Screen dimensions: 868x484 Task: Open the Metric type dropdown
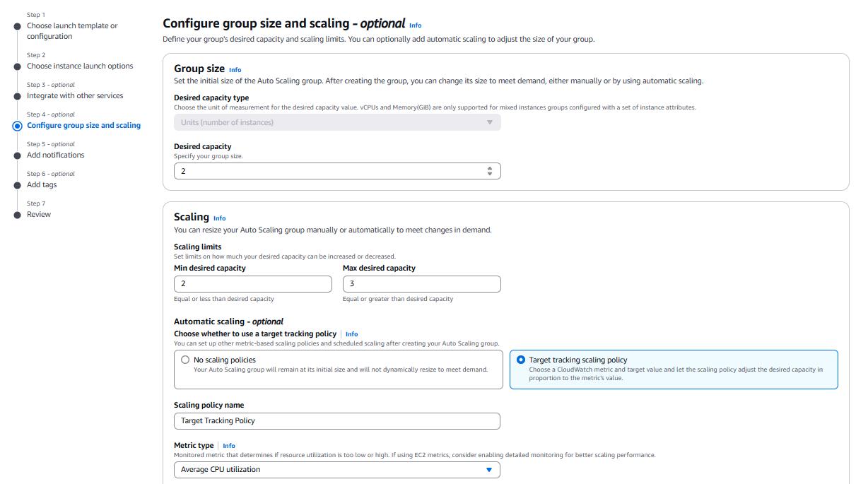336,470
